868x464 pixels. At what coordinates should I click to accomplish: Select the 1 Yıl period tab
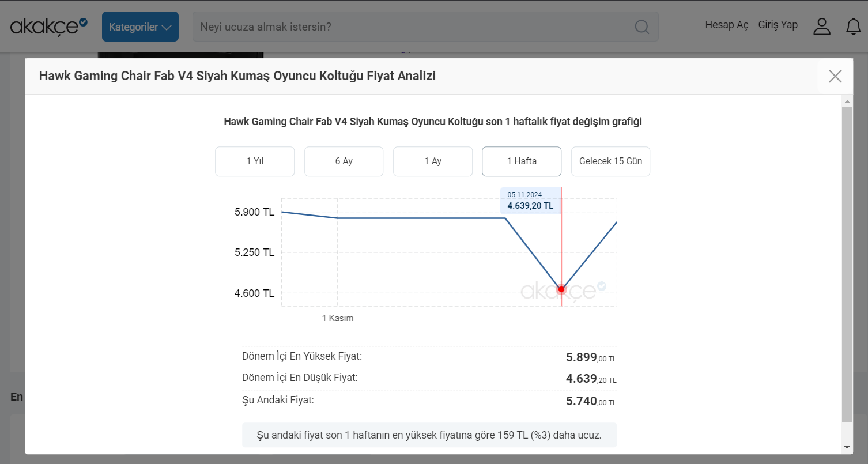point(255,161)
